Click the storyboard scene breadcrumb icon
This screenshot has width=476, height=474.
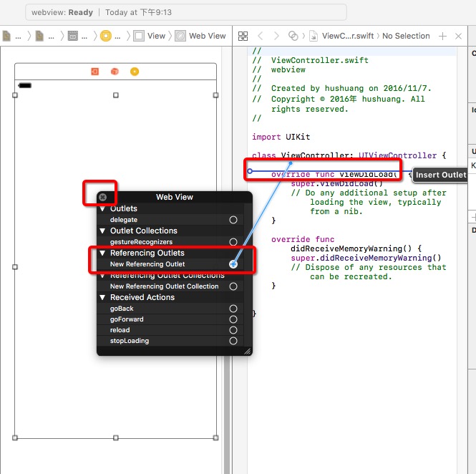tap(72, 36)
